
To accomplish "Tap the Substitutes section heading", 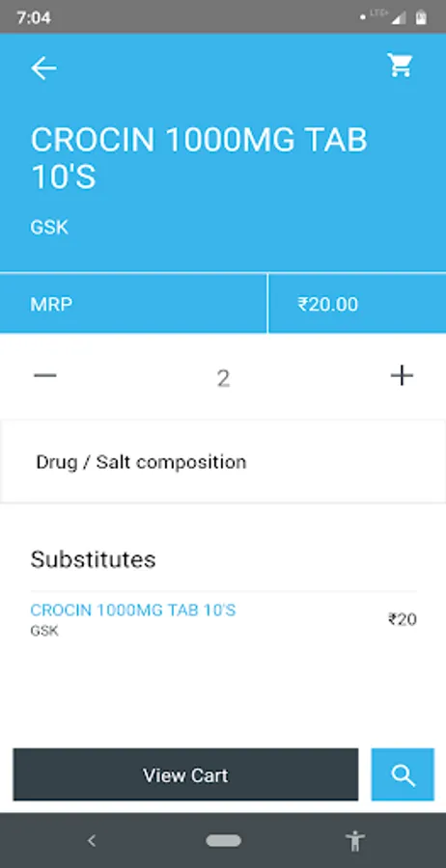I will 93,559.
